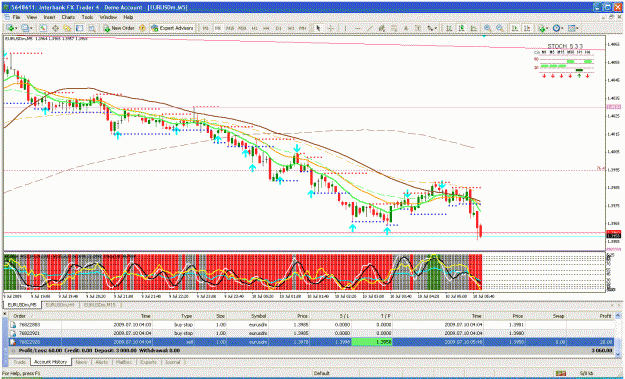
Task: Select the D1 timeframe button
Action: click(279, 28)
